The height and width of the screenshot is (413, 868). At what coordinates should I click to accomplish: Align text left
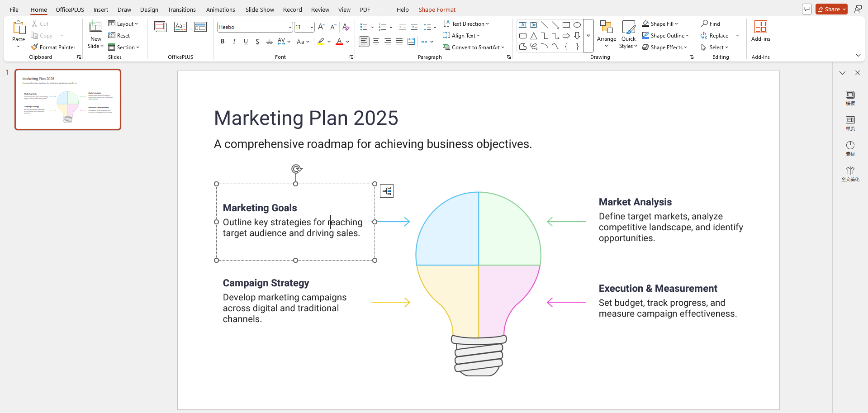tap(364, 42)
